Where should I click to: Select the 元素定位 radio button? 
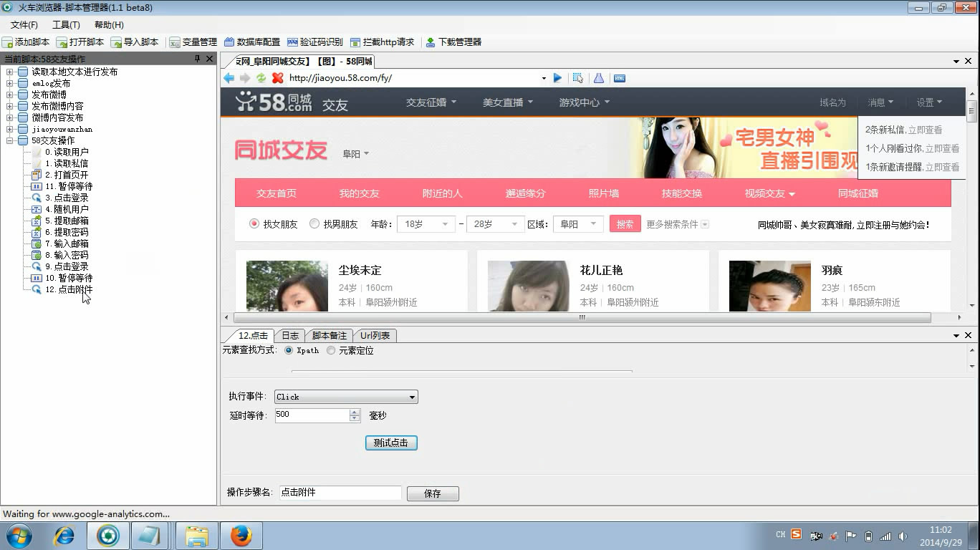click(330, 351)
